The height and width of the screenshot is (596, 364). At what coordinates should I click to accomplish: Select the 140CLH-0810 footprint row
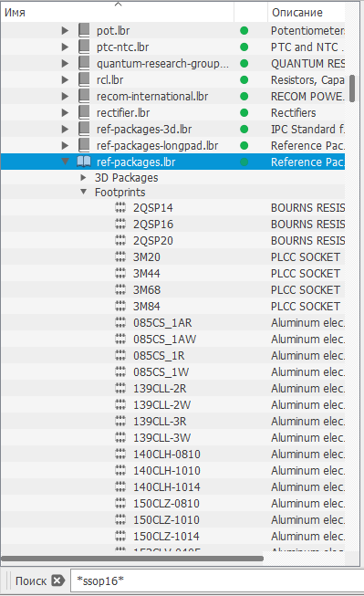173,454
